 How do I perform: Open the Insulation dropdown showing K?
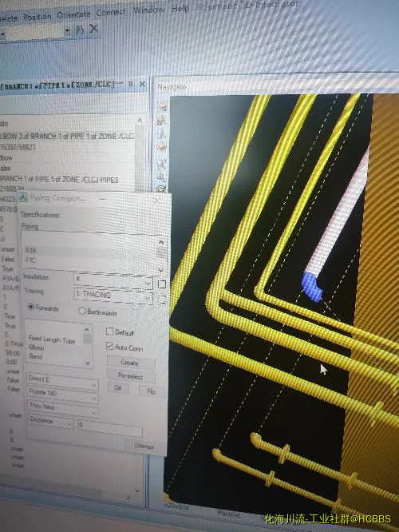(x=113, y=280)
